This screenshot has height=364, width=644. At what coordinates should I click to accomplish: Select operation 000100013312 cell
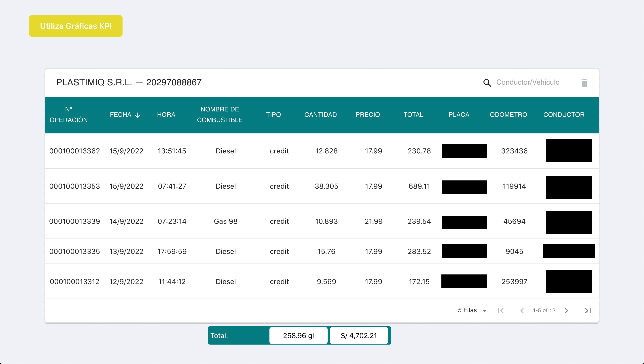75,282
